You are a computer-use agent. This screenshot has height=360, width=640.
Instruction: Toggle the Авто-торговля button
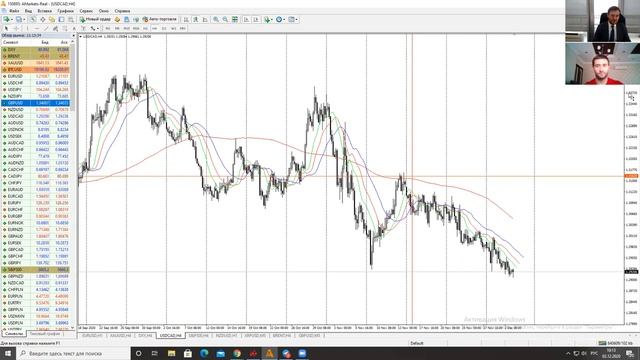(160, 19)
